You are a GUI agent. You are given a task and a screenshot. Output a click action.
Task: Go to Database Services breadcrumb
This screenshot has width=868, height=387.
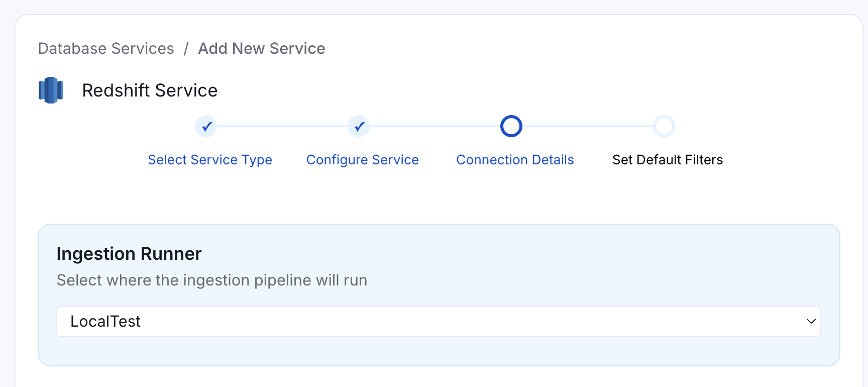[x=106, y=48]
